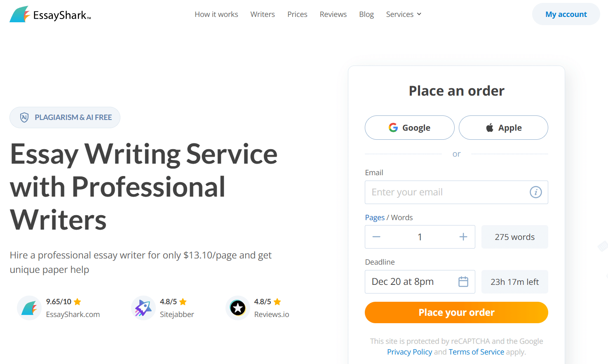608x364 pixels.
Task: Click the Sitejabber rocket icon
Action: point(143,308)
